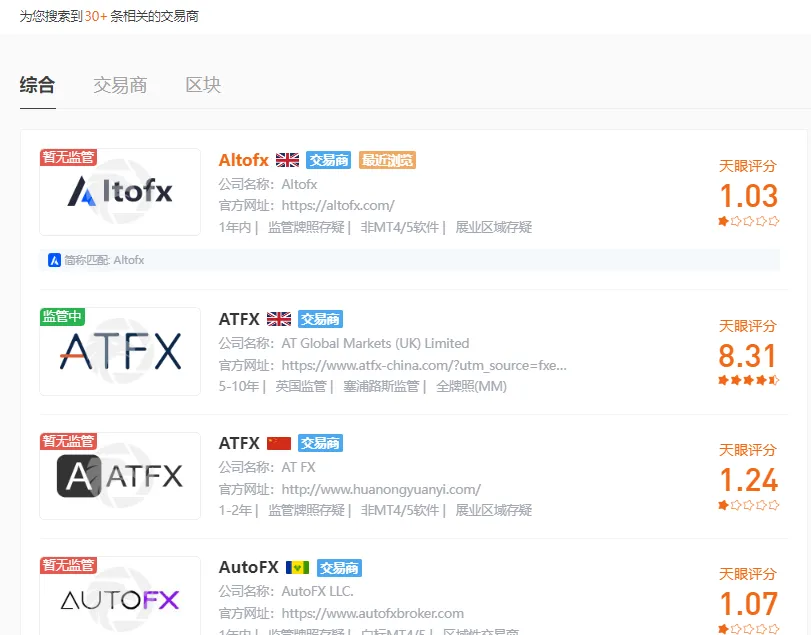Click the 暂无监管 label on Altofx logo
This screenshot has height=635, width=811.
pos(68,157)
